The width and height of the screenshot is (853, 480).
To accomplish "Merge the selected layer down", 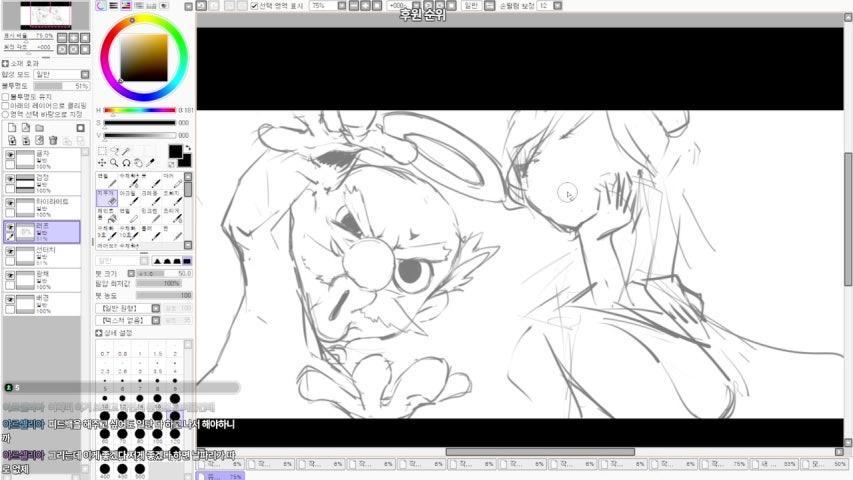I will coord(26,140).
